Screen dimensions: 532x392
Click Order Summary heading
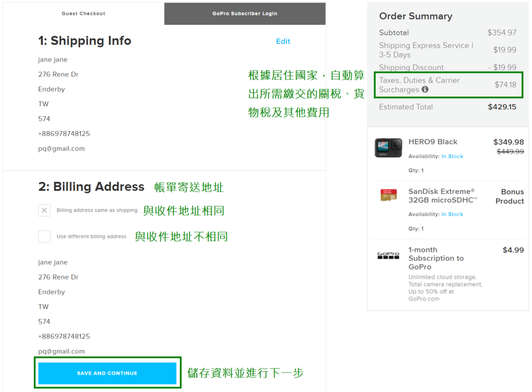coord(416,16)
